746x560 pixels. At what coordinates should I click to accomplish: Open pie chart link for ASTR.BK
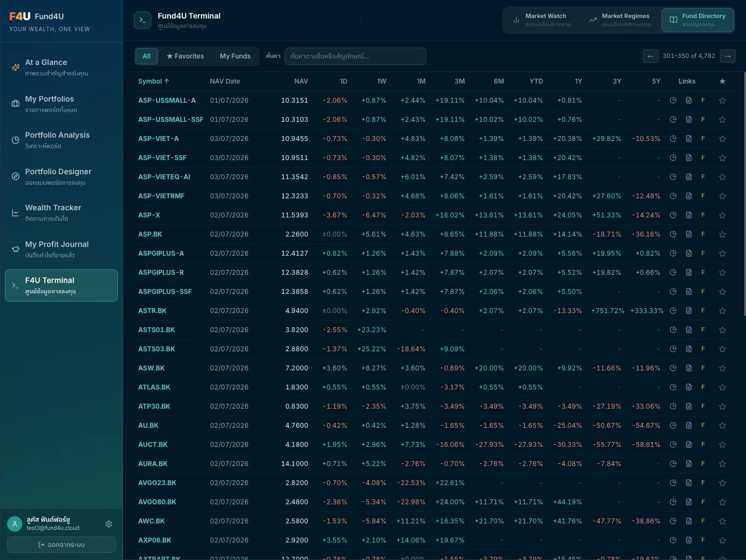[x=673, y=311]
